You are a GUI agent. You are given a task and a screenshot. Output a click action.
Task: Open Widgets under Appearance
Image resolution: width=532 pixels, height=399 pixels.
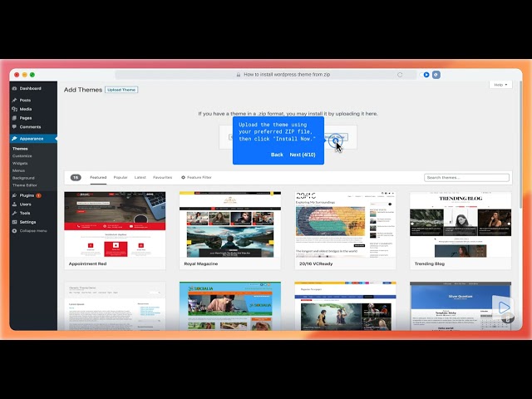pyautogui.click(x=20, y=163)
